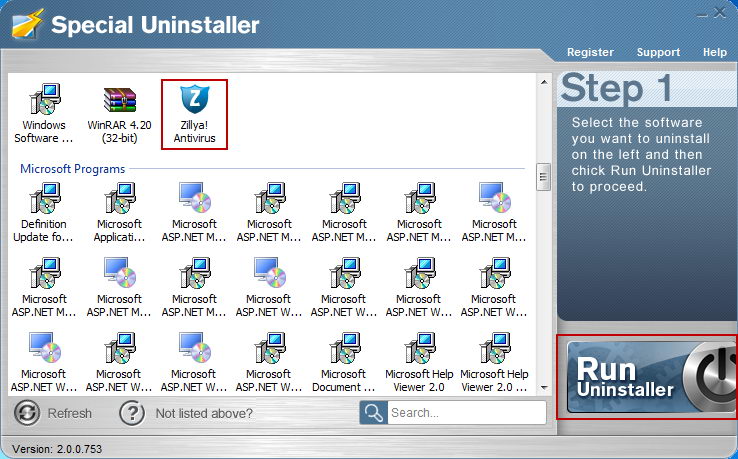Click the Microsoft Programs group header
This screenshot has width=738, height=459.
[72, 169]
